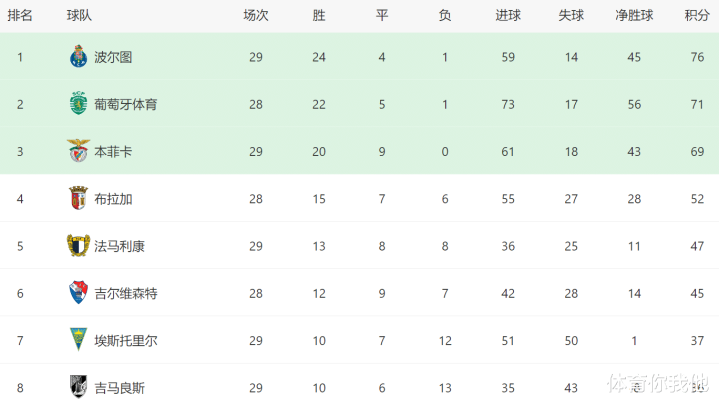Click the Famalicão club crest
Image resolution: width=719 pixels, height=406 pixels.
78,245
